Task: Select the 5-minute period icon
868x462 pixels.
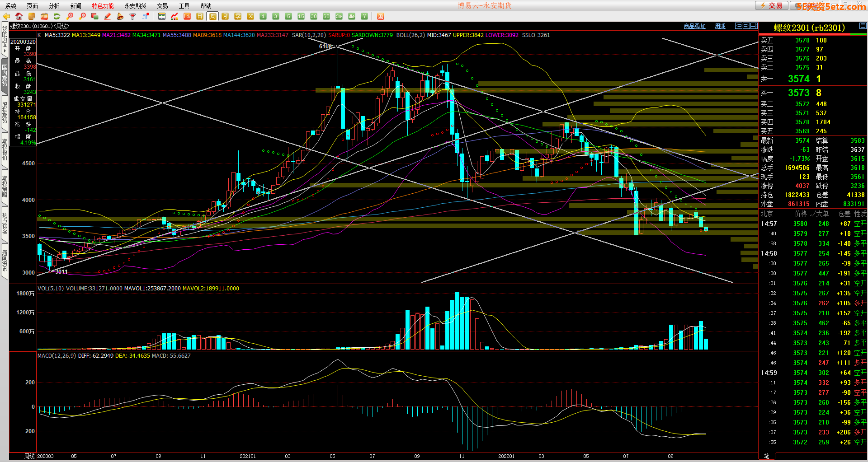Action: point(288,16)
